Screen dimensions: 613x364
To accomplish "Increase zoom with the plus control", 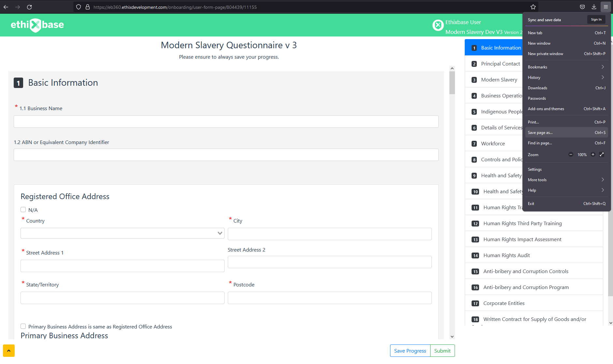I will (593, 154).
